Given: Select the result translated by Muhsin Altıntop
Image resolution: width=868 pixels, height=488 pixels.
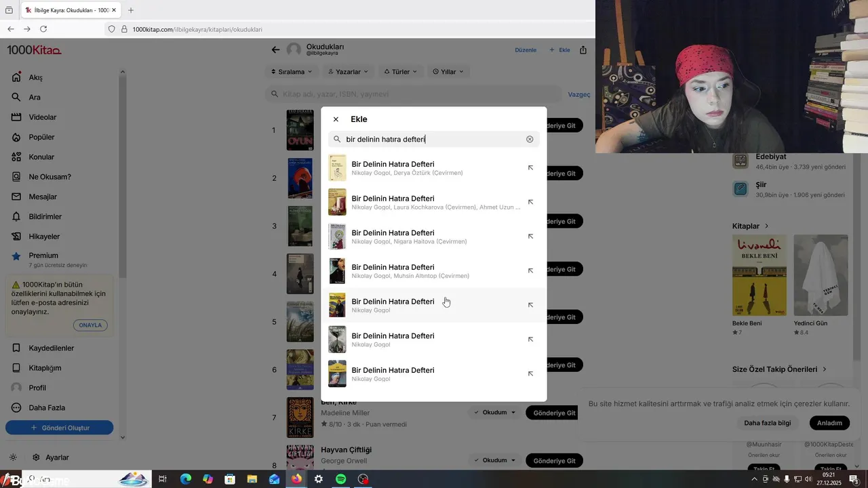Looking at the screenshot, I should [x=434, y=271].
